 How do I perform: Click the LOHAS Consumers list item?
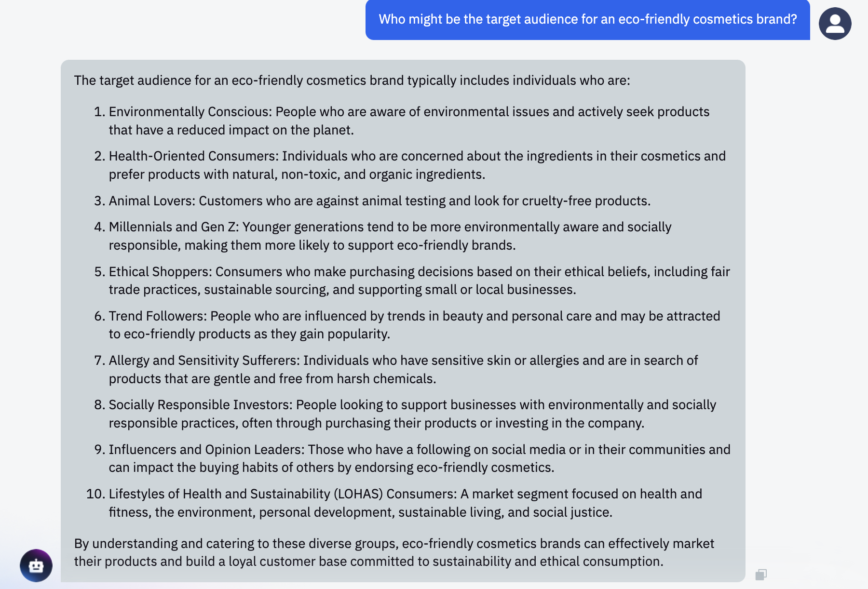point(405,503)
